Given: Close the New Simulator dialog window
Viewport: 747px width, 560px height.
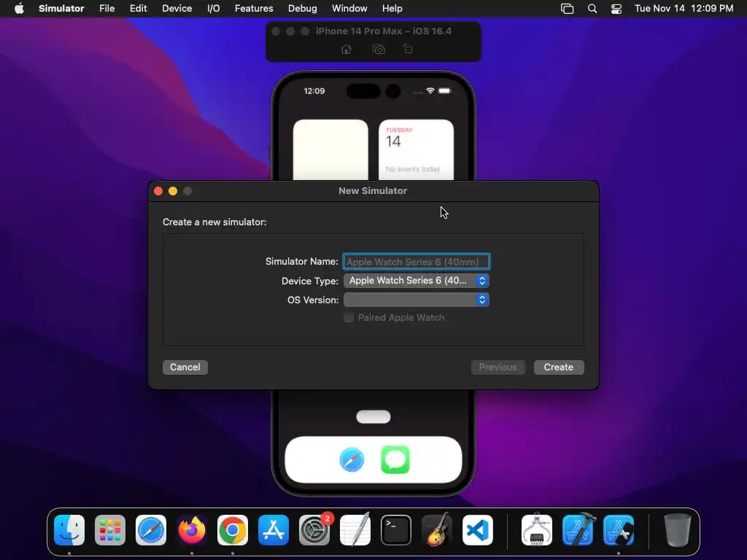Looking at the screenshot, I should (x=158, y=191).
